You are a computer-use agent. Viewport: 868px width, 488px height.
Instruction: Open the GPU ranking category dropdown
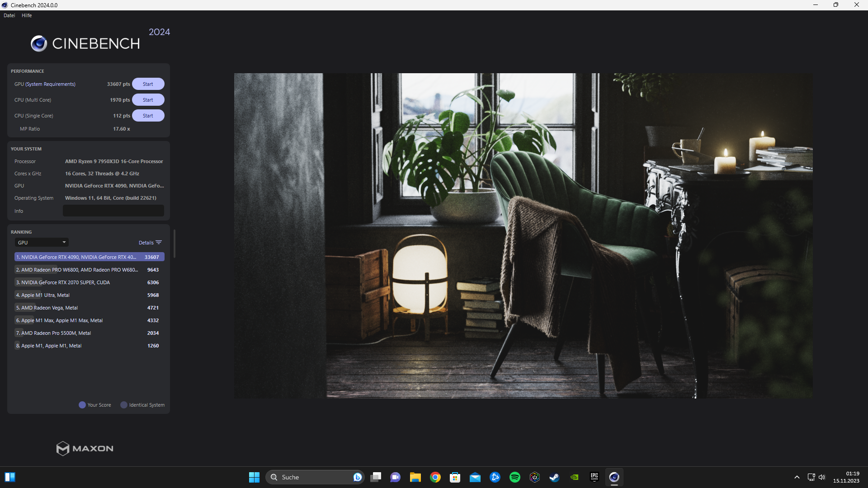41,242
